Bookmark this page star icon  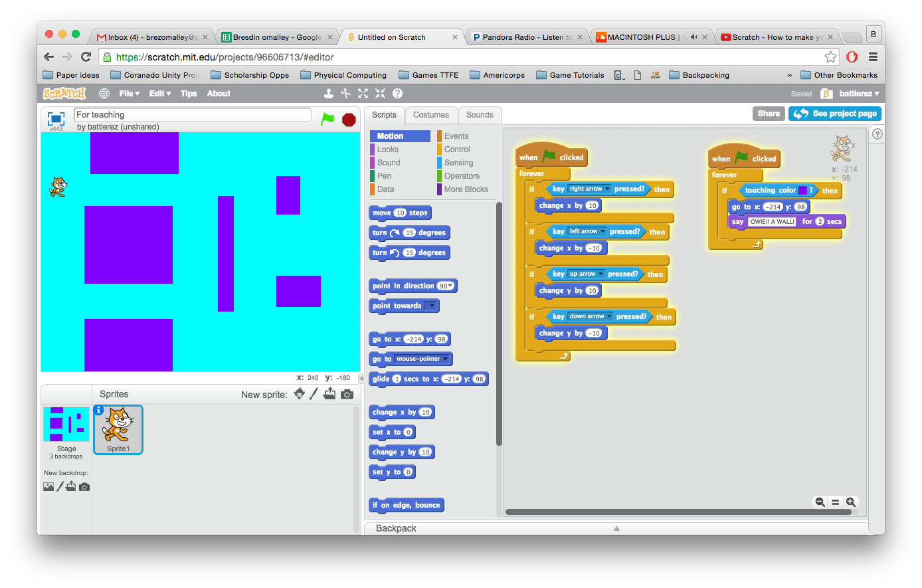[x=830, y=56]
